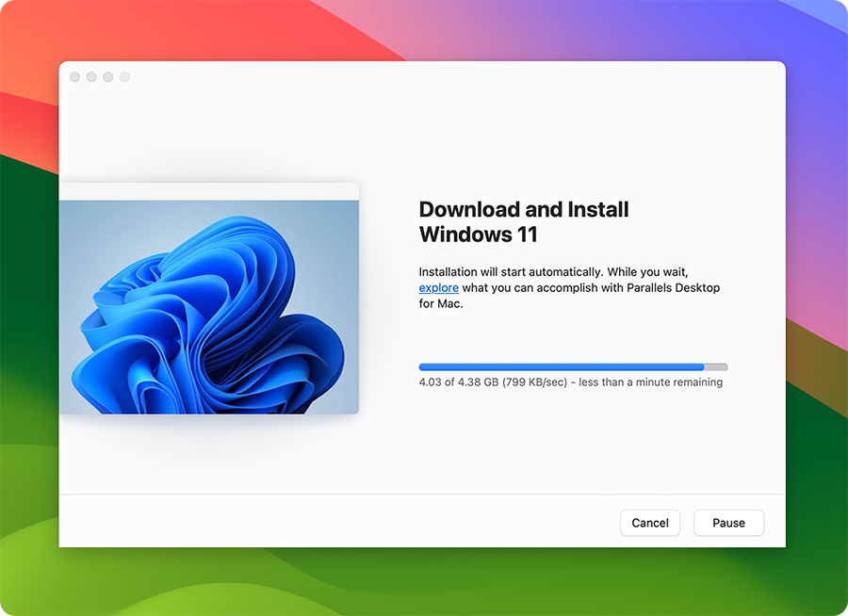Click the "Download and Install Windows 11" heading
The image size is (848, 616).
click(524, 221)
